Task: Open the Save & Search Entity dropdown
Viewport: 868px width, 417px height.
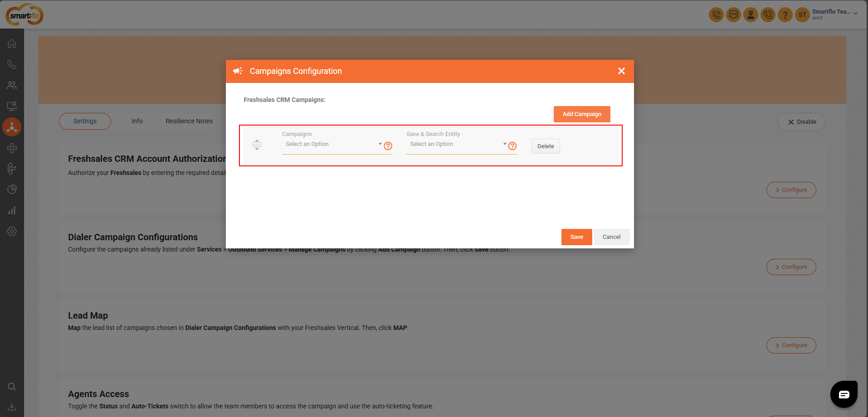Action: (457, 144)
